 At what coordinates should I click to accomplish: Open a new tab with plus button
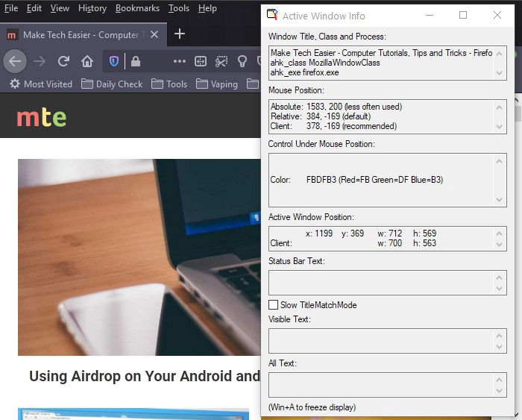click(179, 34)
